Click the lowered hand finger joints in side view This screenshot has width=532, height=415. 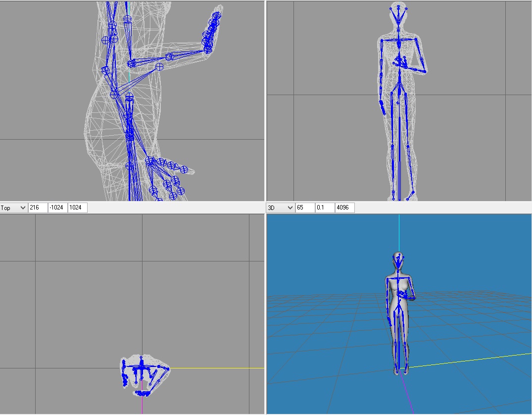168,176
